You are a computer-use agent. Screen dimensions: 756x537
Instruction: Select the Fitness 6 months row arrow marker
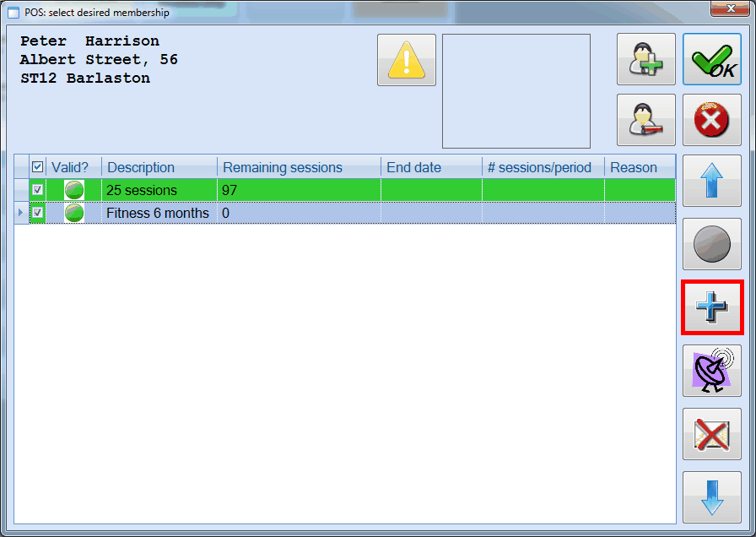click(19, 213)
